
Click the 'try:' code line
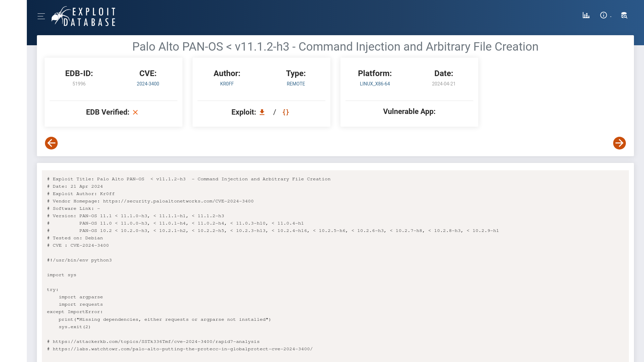tap(53, 290)
